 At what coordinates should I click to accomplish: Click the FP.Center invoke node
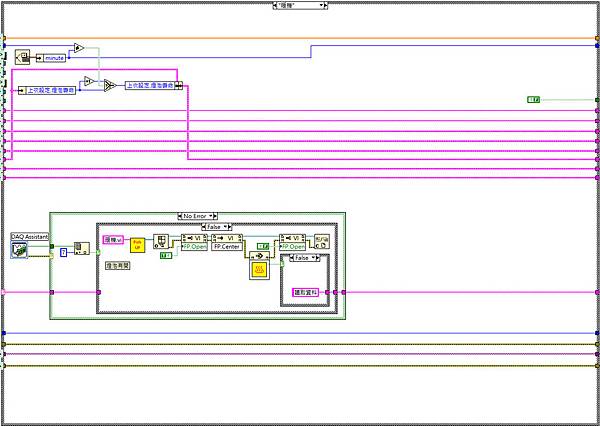227,243
